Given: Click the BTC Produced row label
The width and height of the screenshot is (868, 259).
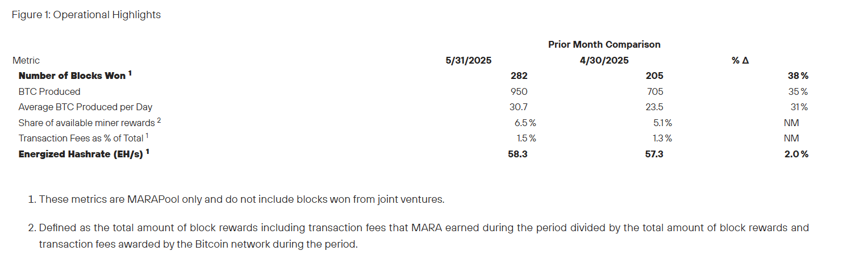Looking at the screenshot, I should click(x=49, y=91).
